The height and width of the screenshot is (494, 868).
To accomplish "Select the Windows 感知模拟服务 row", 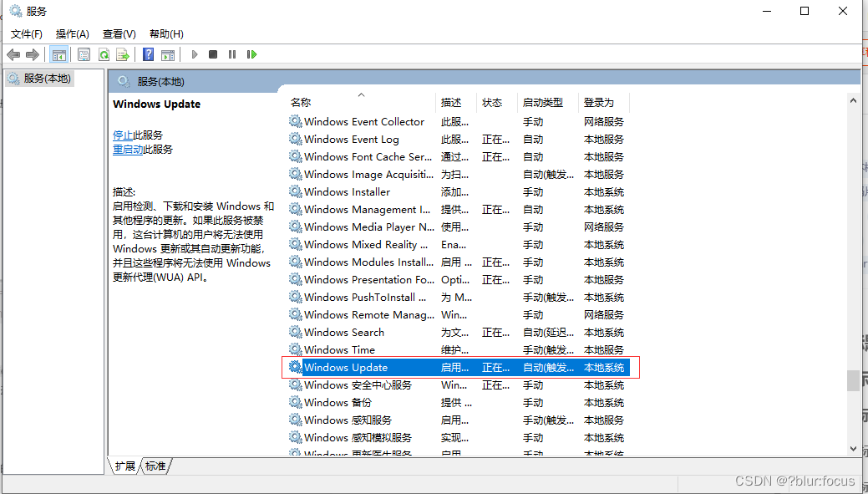I will point(459,437).
